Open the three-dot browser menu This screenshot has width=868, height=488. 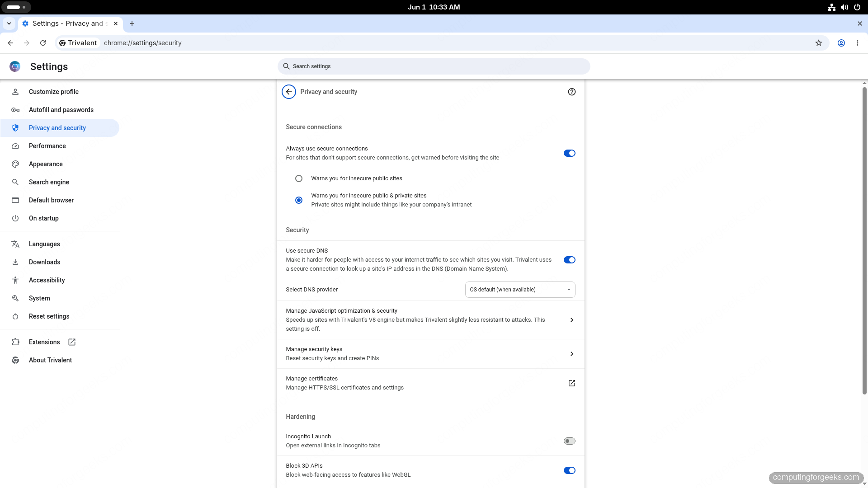point(858,43)
